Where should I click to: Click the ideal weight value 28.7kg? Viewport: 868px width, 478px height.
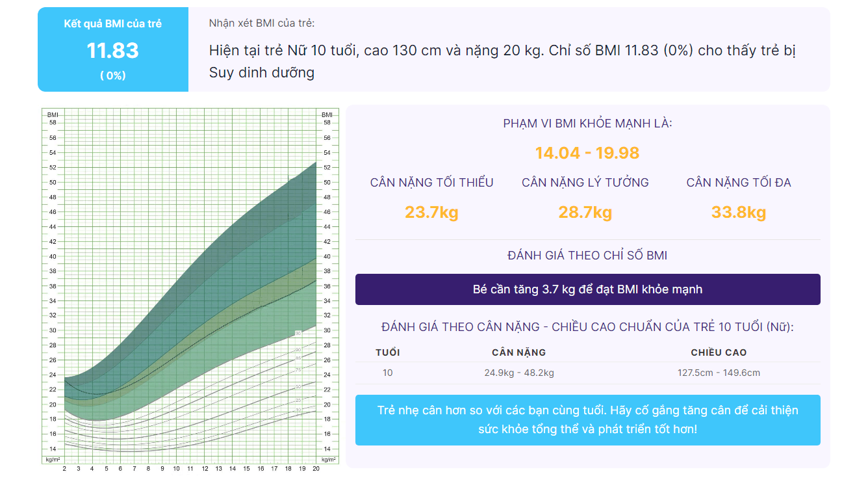click(x=585, y=212)
